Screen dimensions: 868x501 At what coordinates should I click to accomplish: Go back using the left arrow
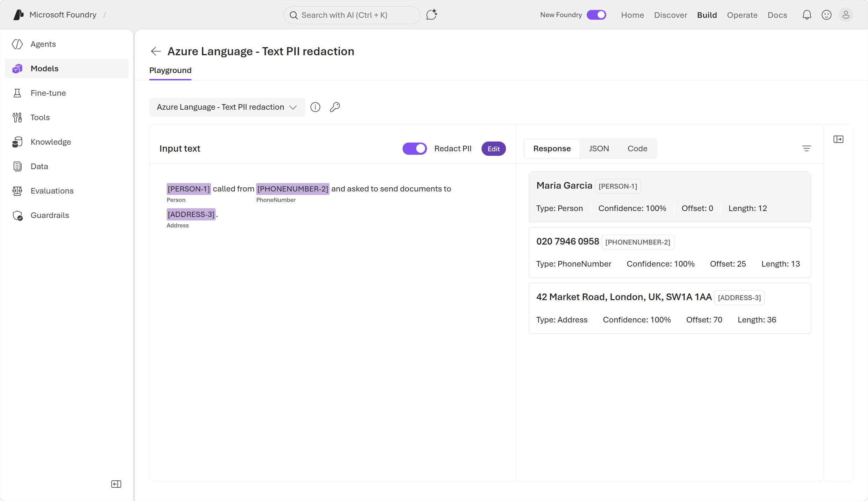[x=156, y=51]
